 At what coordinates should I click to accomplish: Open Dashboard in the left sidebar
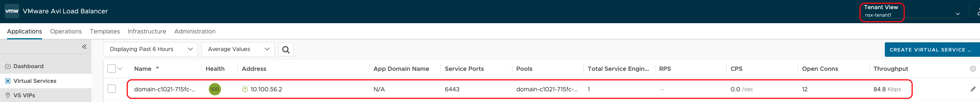tap(28, 66)
